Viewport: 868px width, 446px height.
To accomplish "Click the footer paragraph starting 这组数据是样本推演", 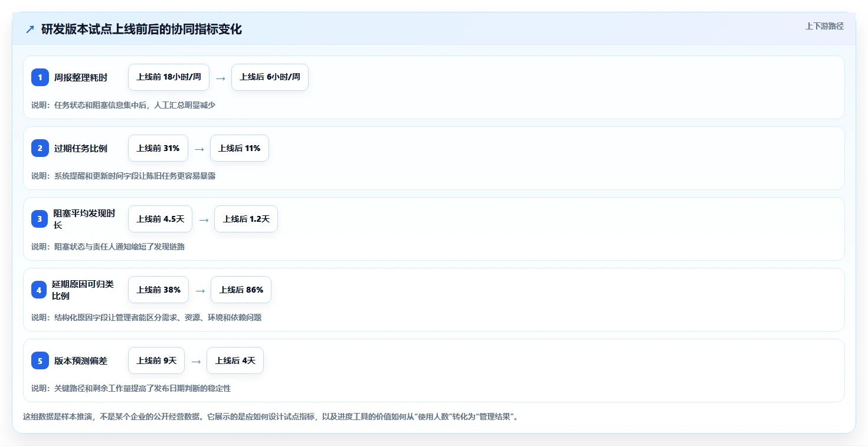I will [271, 417].
